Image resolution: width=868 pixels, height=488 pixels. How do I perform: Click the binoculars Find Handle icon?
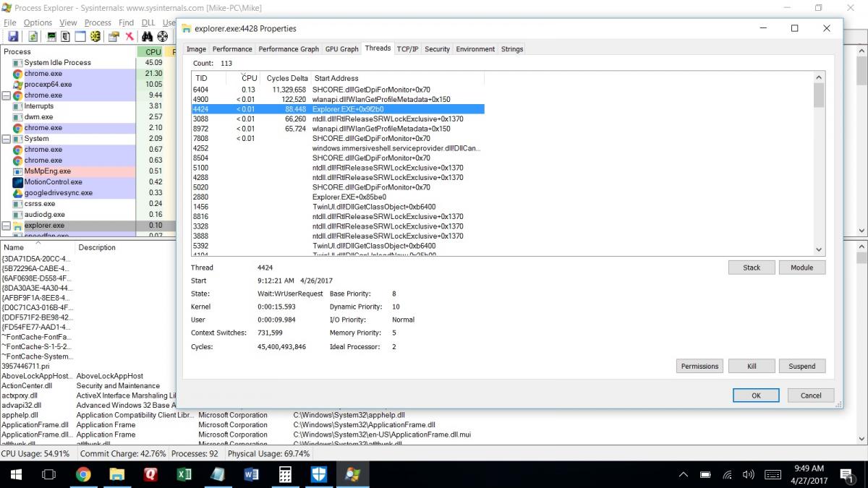click(x=148, y=36)
